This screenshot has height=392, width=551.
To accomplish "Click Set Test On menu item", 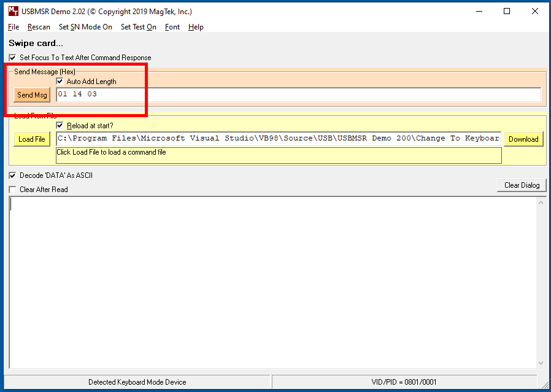I will (139, 27).
